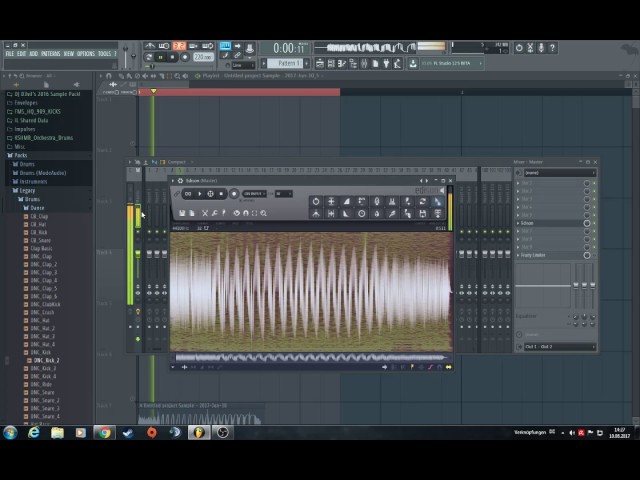Click the Edison play button
Viewport: 640px width, 480px height.
tap(200, 194)
